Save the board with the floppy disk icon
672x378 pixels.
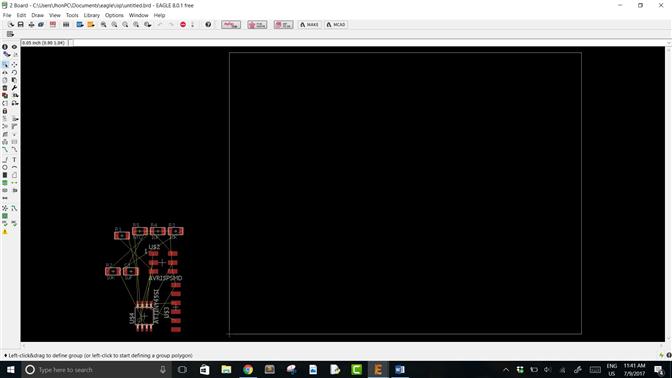click(21, 24)
